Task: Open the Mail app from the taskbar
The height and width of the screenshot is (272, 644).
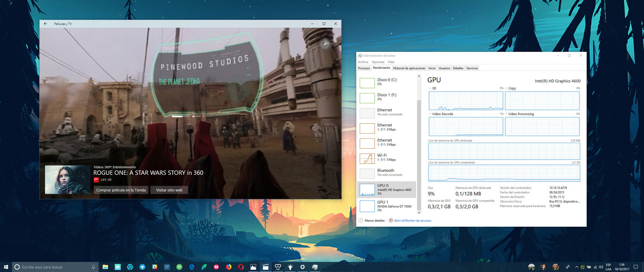Action: 117,267
